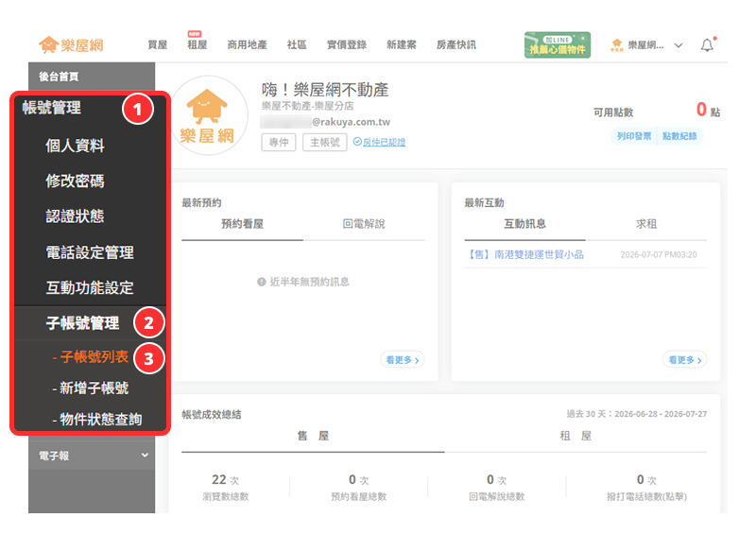Click the 22 次 瀏覽數總數 value

click(225, 479)
